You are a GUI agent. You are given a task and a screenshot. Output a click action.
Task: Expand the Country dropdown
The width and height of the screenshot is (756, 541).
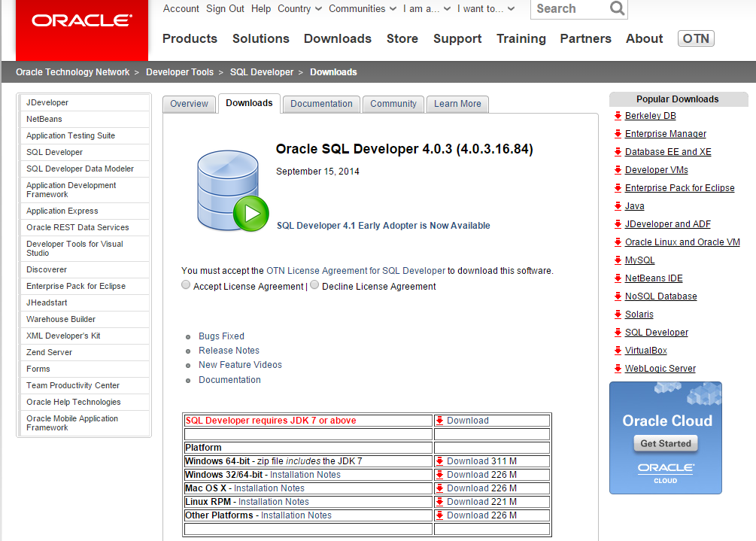(x=299, y=9)
